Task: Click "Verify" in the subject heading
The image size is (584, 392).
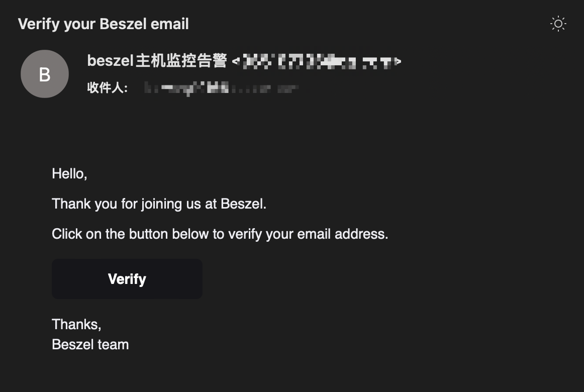Action: click(x=39, y=24)
